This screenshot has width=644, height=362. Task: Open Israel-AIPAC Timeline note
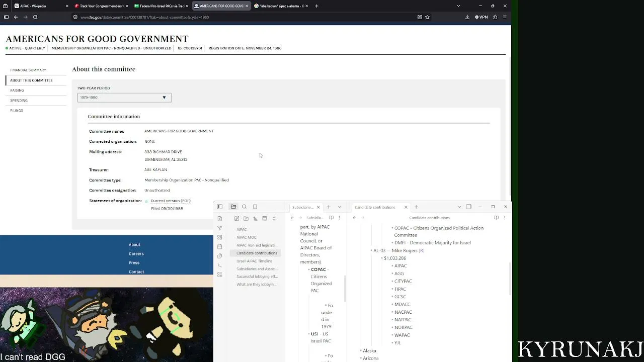(x=255, y=261)
